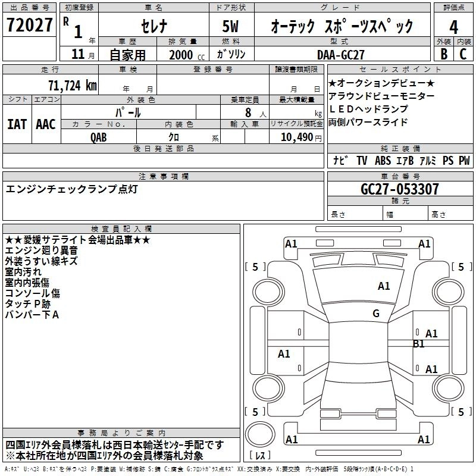476x476 pixels.
Task: Click the ナビ equipment label
Action: point(340,160)
